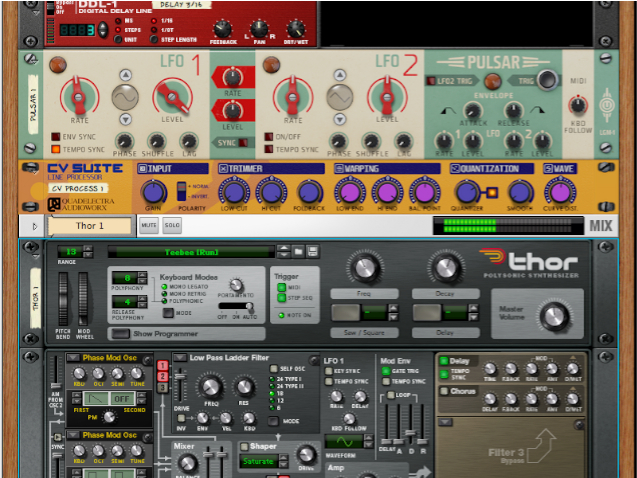Image resolution: width=637 pixels, height=478 pixels.
Task: Click the LFO 1 Rate knob on Pulsar
Action: [x=77, y=98]
